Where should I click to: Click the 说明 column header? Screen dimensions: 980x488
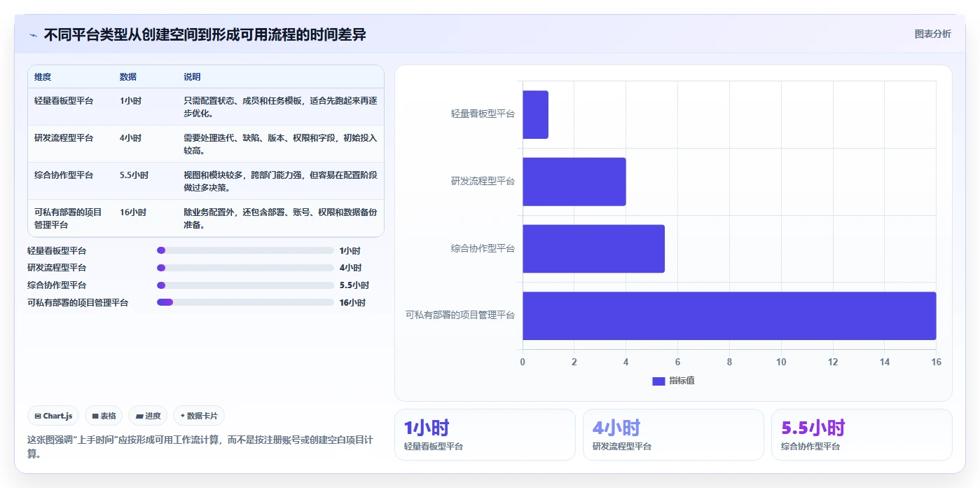point(192,77)
